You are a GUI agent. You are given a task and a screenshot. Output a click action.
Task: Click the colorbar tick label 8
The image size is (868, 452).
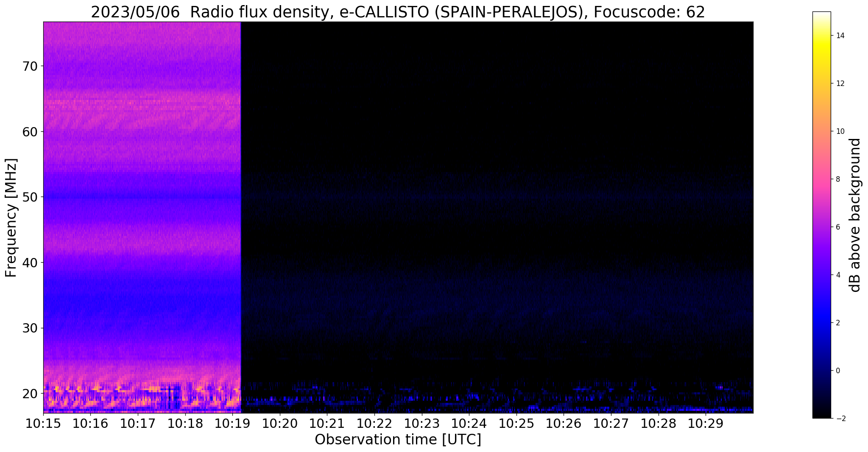(837, 179)
